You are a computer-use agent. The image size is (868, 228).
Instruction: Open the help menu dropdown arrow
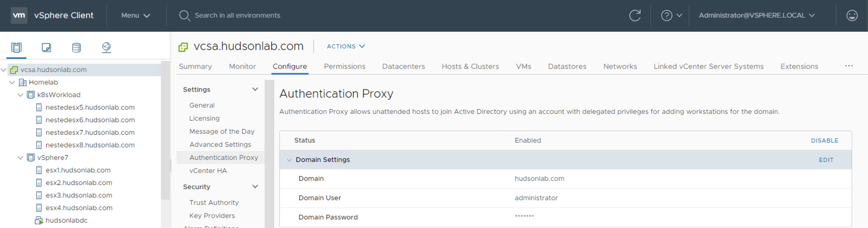[x=679, y=16]
